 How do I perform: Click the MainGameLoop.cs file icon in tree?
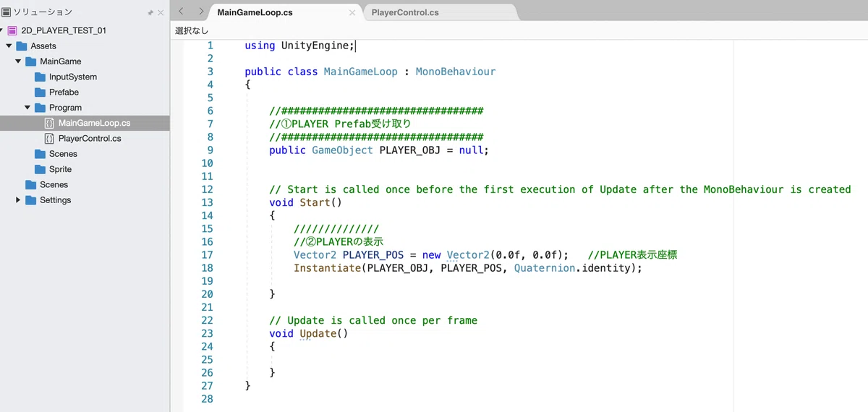(x=49, y=123)
